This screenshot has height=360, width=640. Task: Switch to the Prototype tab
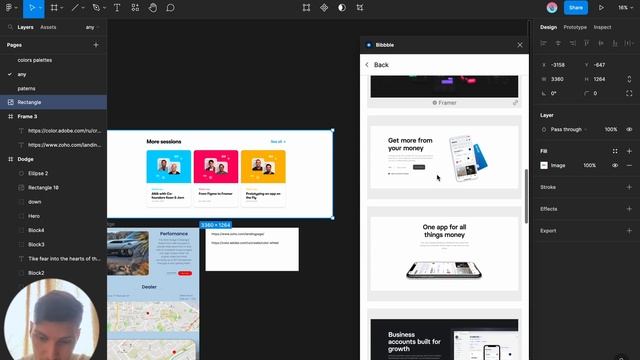pyautogui.click(x=575, y=27)
